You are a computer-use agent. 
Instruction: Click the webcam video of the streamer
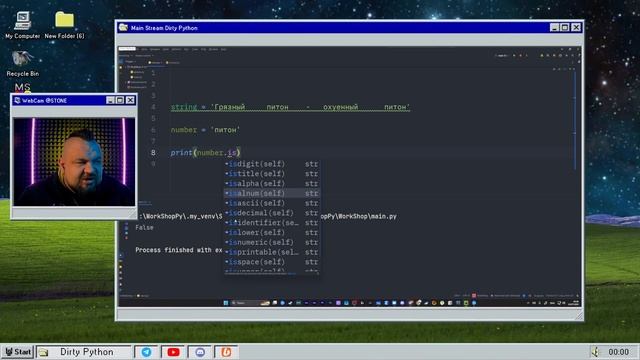point(74,162)
